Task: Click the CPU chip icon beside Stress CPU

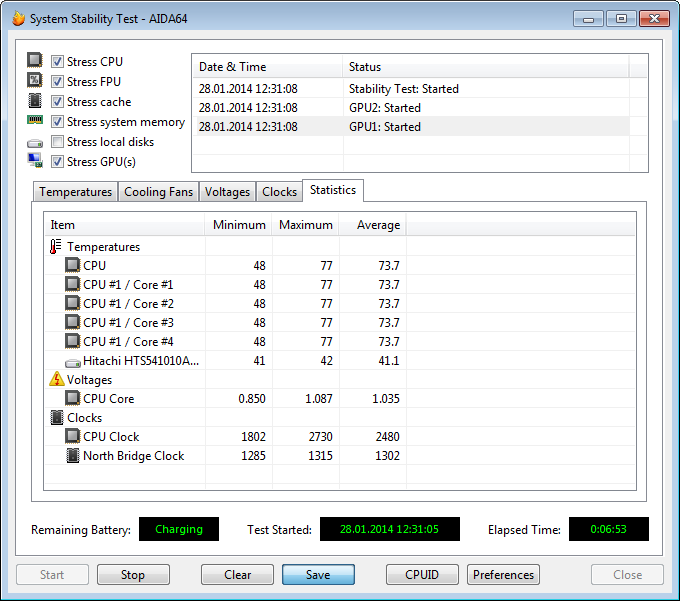Action: [35, 60]
